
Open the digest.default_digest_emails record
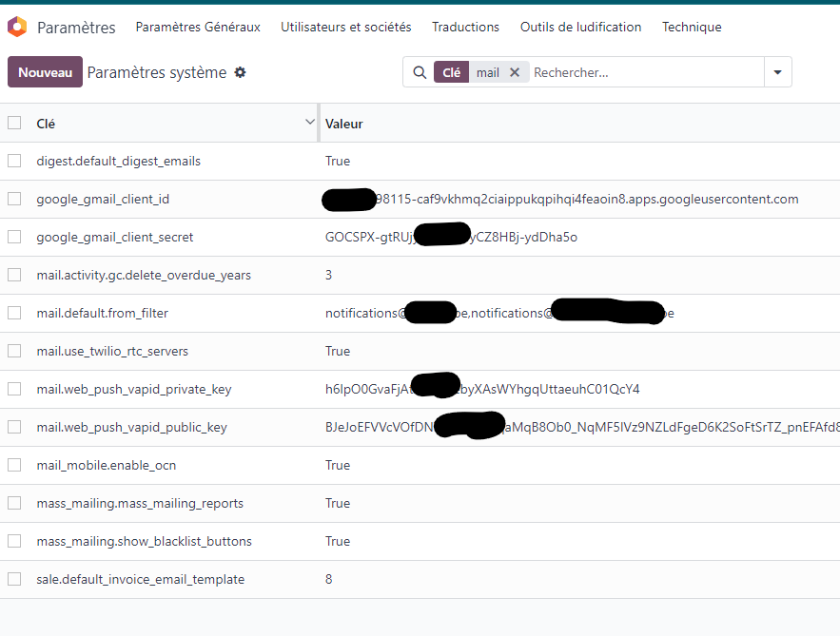coord(118,161)
